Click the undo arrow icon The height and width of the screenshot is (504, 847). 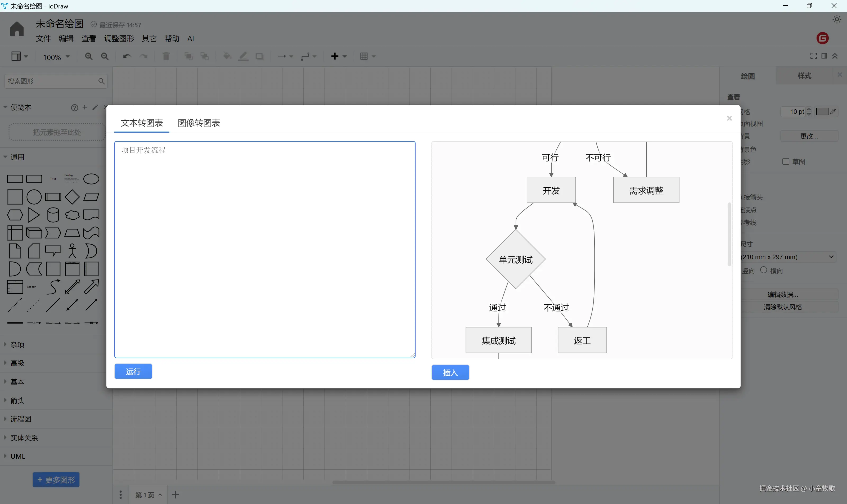[x=127, y=56]
